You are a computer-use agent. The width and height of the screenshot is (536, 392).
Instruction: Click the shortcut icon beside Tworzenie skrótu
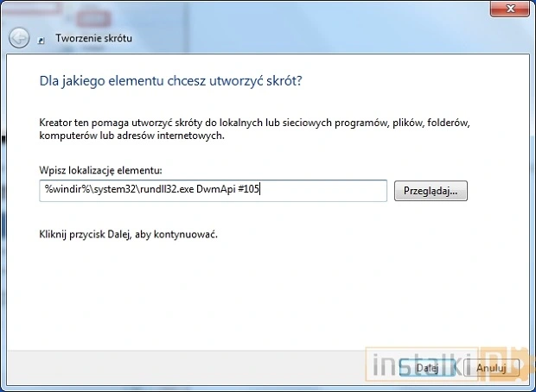(42, 40)
